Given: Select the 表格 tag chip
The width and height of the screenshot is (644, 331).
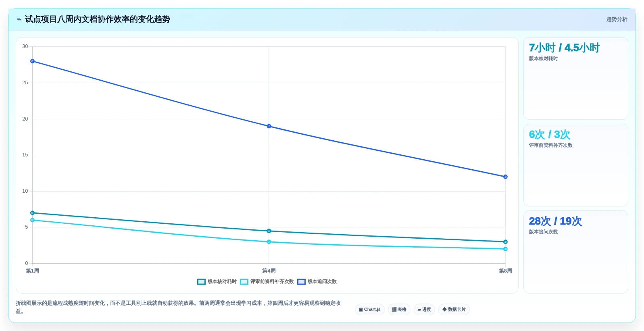Looking at the screenshot, I should tap(399, 310).
